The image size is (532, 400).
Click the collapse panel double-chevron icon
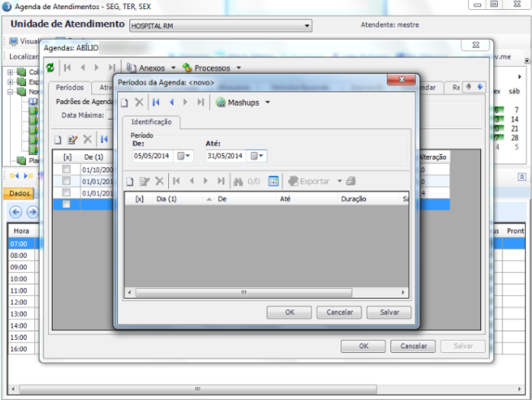(x=522, y=176)
